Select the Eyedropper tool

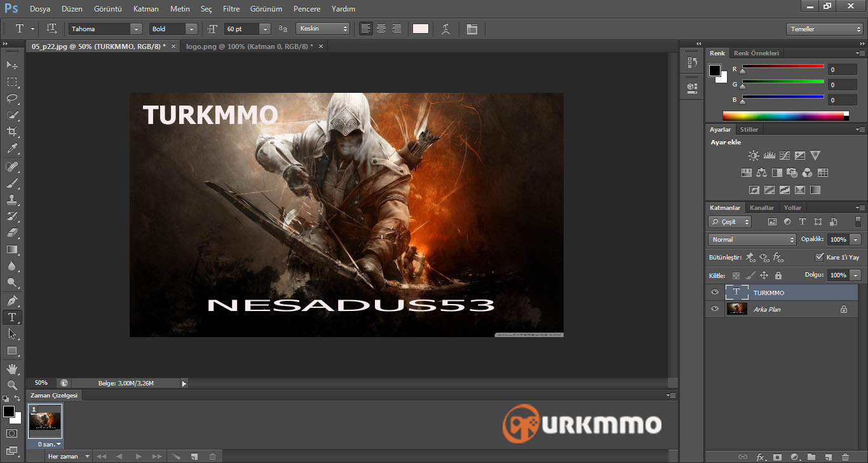12,149
